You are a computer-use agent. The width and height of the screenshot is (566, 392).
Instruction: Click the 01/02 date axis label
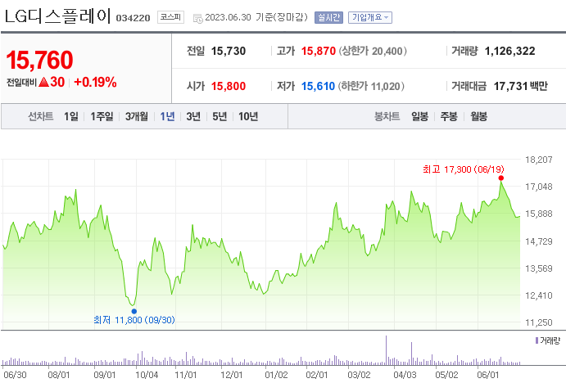pyautogui.click(x=276, y=375)
